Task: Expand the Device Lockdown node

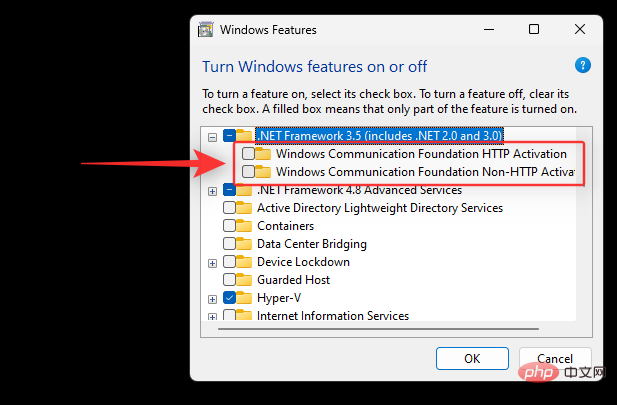Action: [213, 262]
